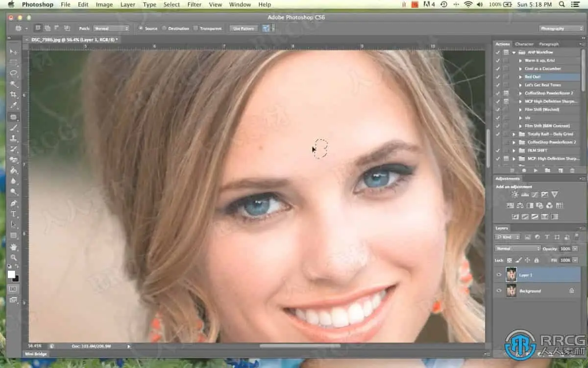This screenshot has height=368, width=588.
Task: Open the Photography workspace dropdown
Action: pos(562,28)
